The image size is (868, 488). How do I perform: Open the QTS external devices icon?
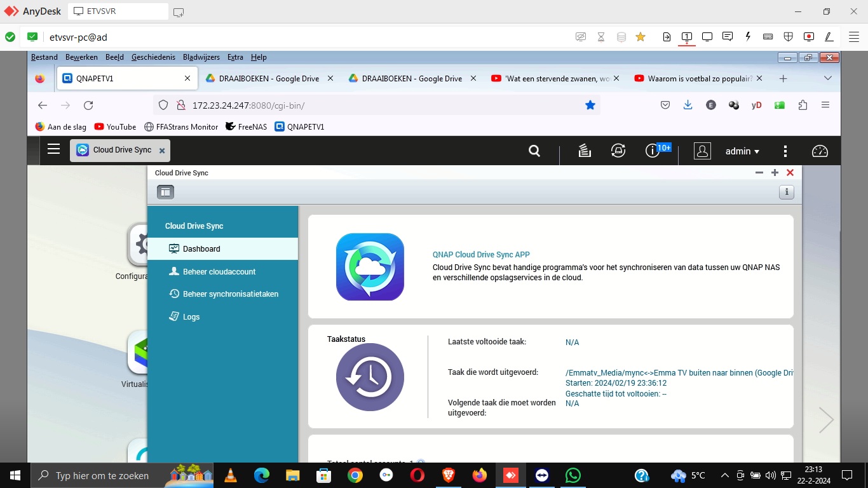click(x=618, y=151)
